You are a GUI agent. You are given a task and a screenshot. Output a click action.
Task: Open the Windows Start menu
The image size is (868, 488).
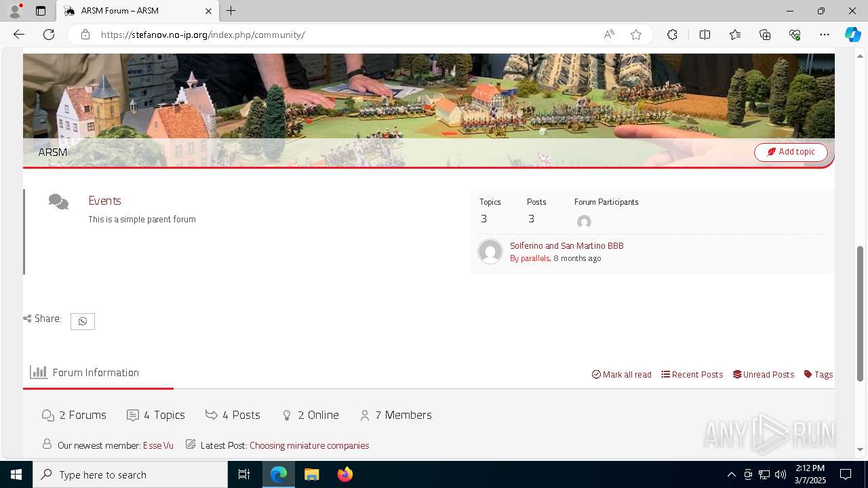[x=16, y=474]
